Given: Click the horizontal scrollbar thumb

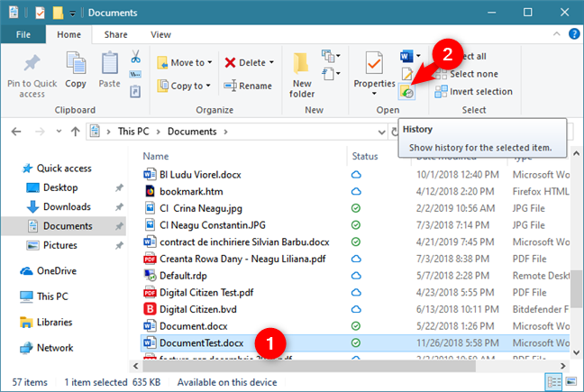Looking at the screenshot, I should pyautogui.click(x=309, y=366).
